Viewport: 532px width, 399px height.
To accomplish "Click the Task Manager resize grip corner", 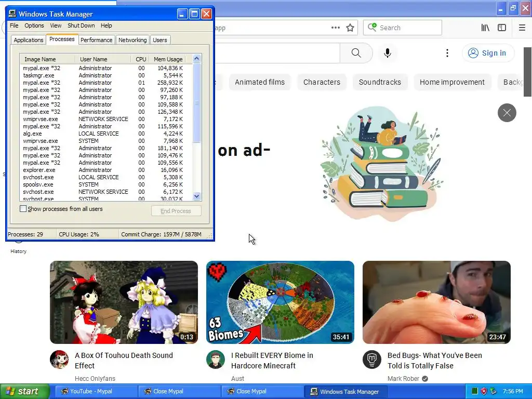I will coord(210,236).
